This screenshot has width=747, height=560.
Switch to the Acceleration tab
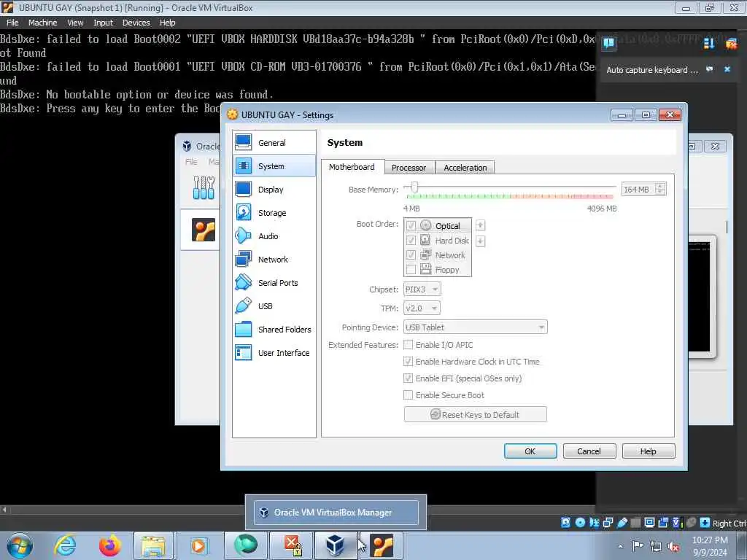[x=465, y=168]
